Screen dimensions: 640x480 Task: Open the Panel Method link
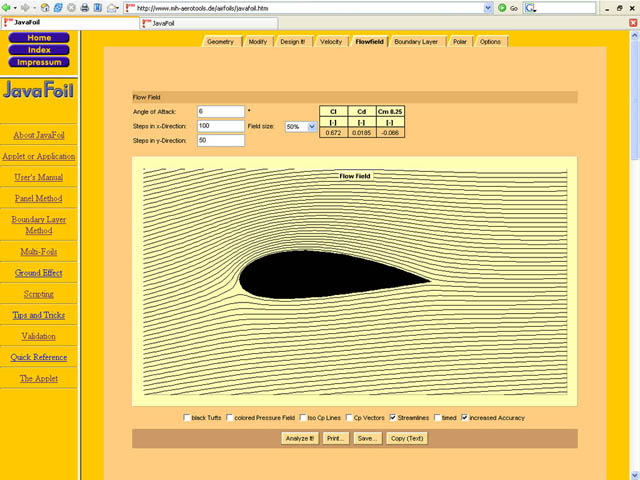coord(39,198)
